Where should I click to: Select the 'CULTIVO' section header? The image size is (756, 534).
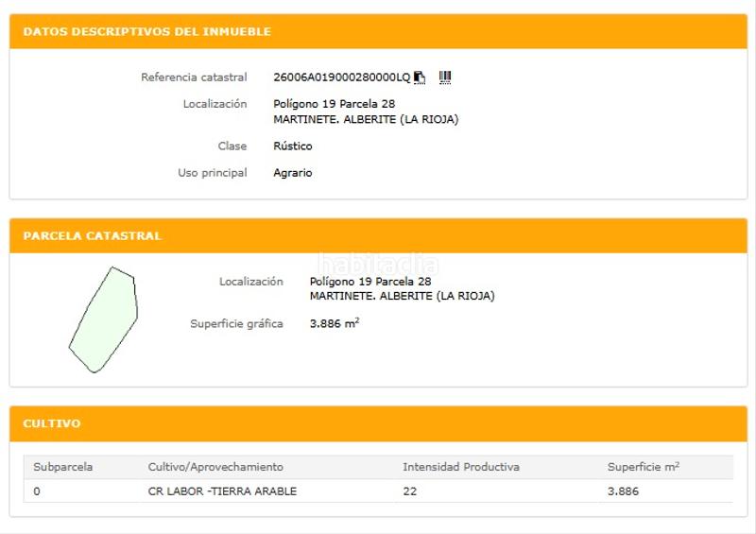[x=52, y=423]
